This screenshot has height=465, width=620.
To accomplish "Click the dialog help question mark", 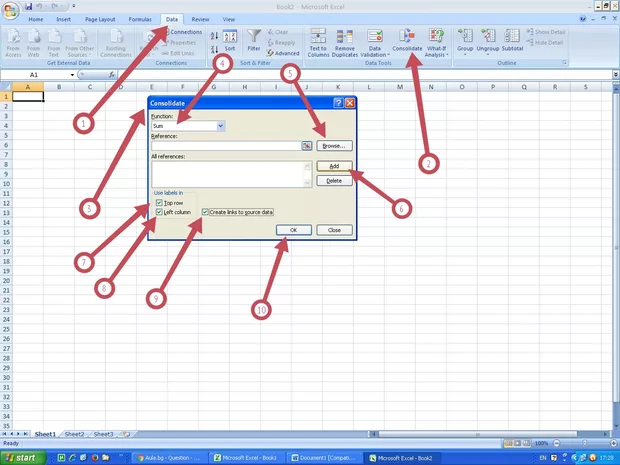I will click(338, 103).
